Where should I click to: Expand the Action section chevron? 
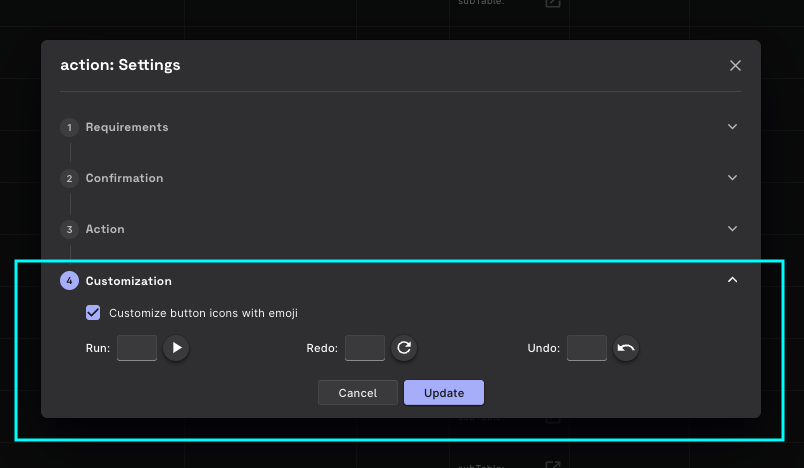point(732,229)
